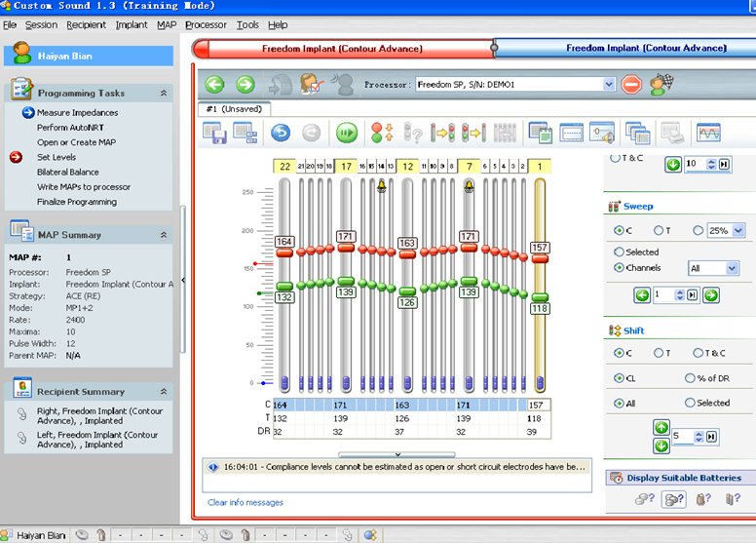Collapse the MAP Summary panel
Image resolution: width=756 pixels, height=543 pixels.
pos(164,235)
